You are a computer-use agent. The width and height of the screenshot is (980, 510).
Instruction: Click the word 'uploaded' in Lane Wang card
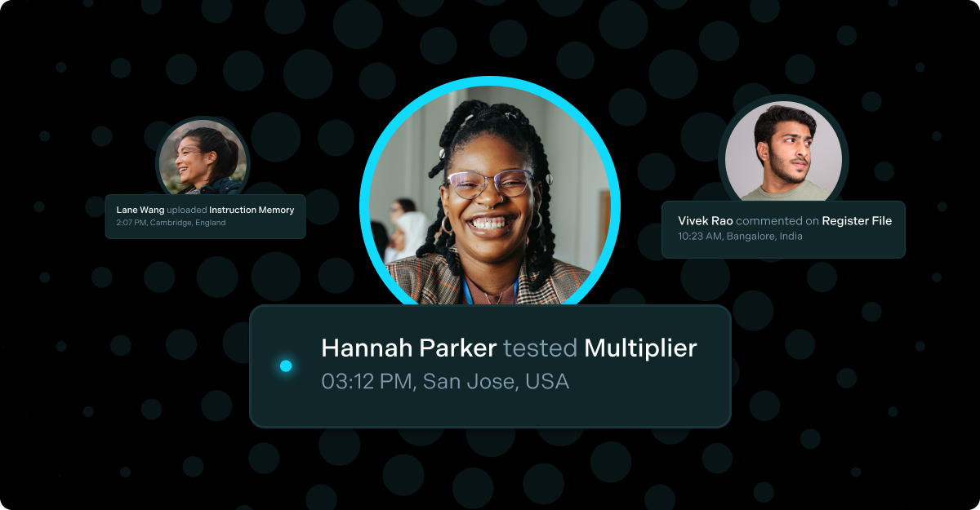[186, 211]
